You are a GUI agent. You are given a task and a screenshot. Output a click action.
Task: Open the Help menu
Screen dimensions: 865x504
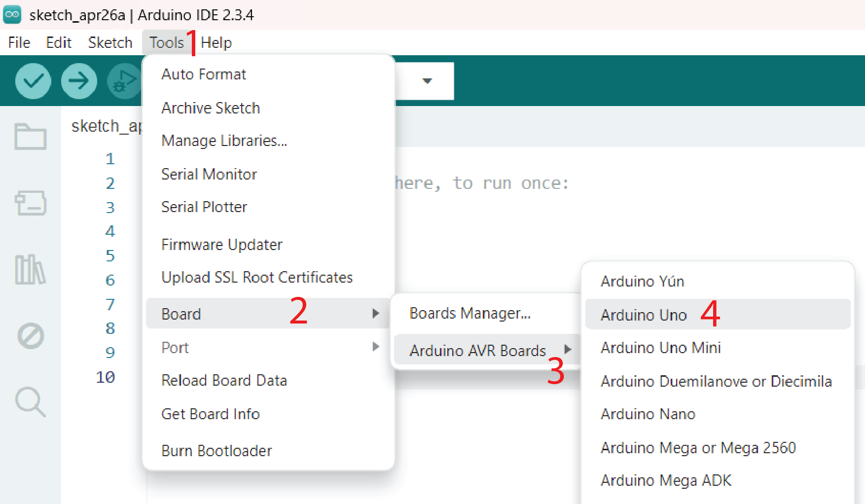216,42
